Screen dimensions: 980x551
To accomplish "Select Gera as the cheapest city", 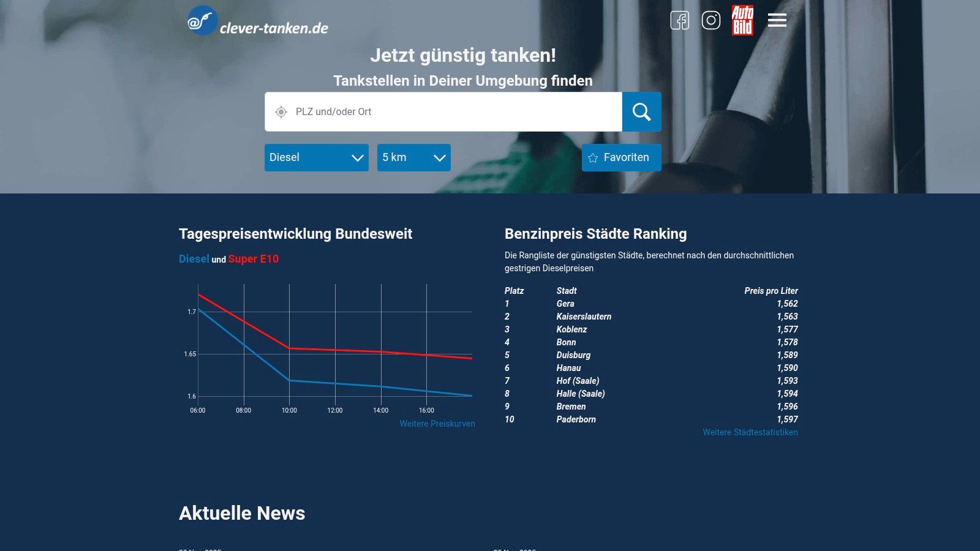I will pos(565,304).
